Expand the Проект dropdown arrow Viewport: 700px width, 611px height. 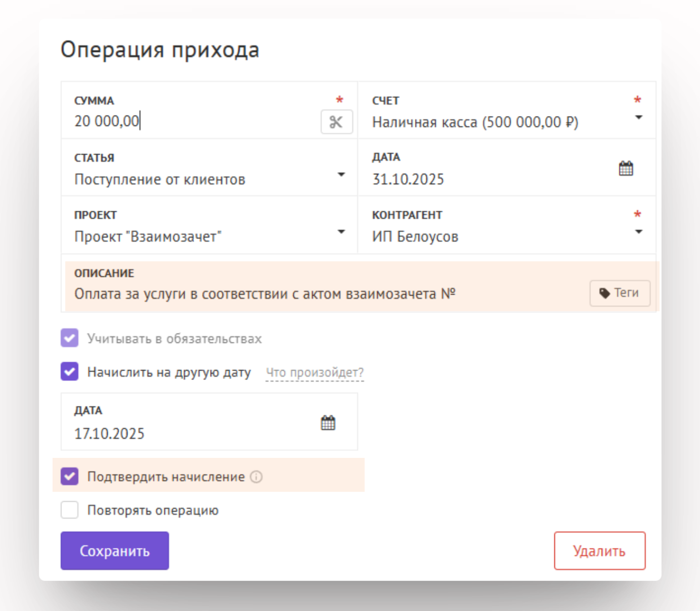341,232
